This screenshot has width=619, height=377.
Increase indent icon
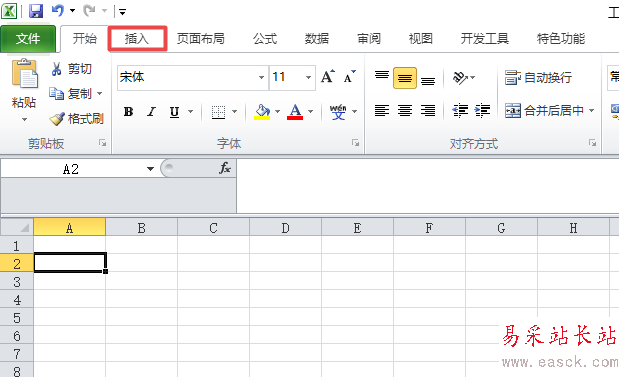[482, 111]
